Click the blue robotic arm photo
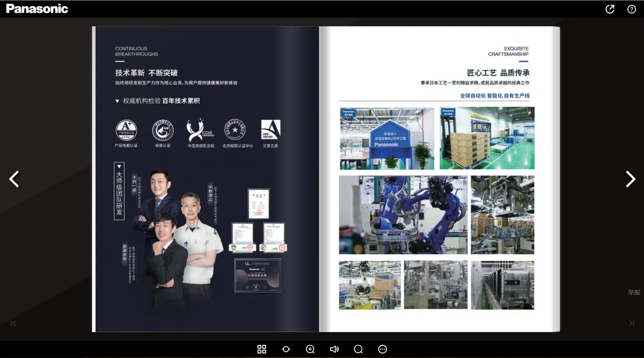Image resolution: width=644 pixels, height=358 pixels. (403, 215)
